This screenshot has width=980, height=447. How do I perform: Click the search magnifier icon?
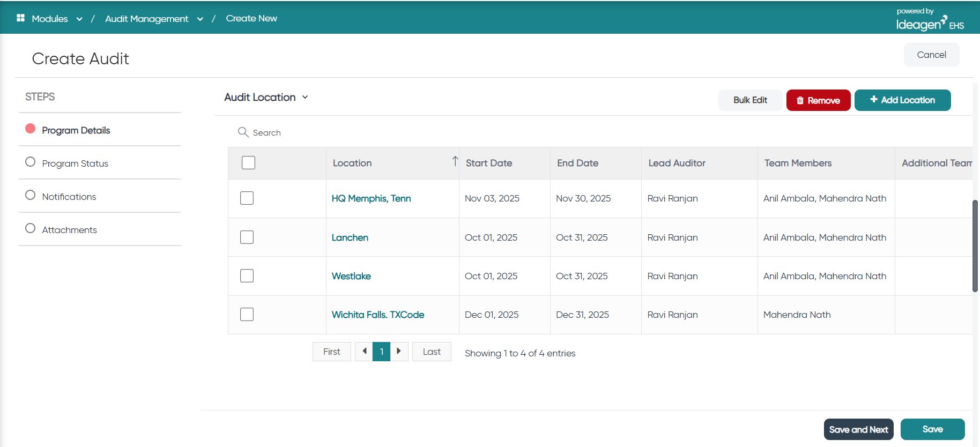point(243,132)
